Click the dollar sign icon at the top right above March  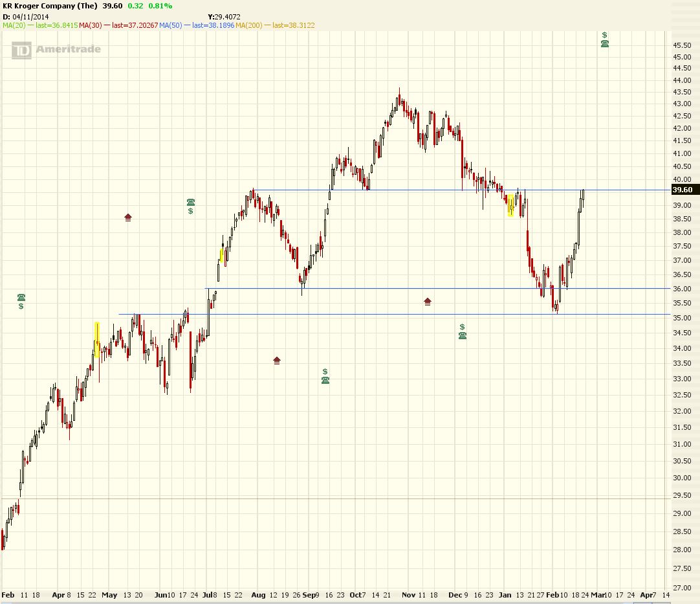point(604,35)
